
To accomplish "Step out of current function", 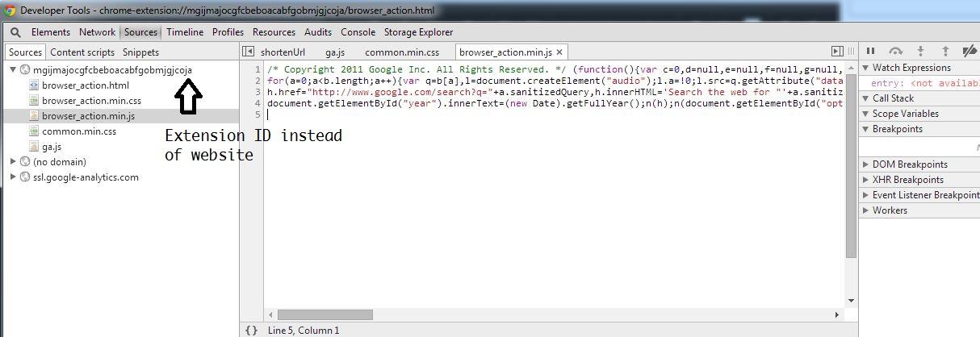I will tap(945, 52).
